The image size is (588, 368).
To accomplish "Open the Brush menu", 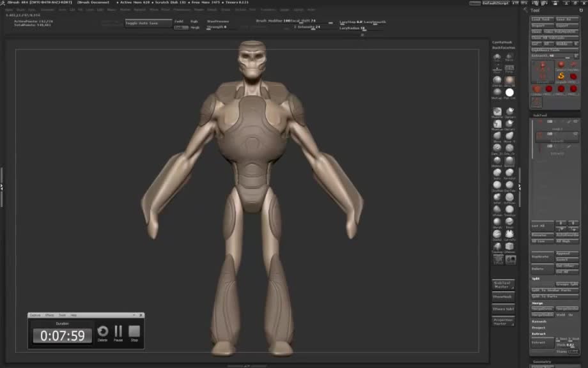I will click(20, 10).
